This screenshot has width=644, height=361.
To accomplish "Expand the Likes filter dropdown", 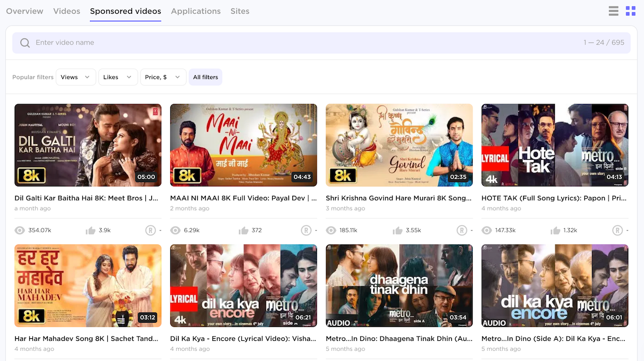I will (x=118, y=77).
